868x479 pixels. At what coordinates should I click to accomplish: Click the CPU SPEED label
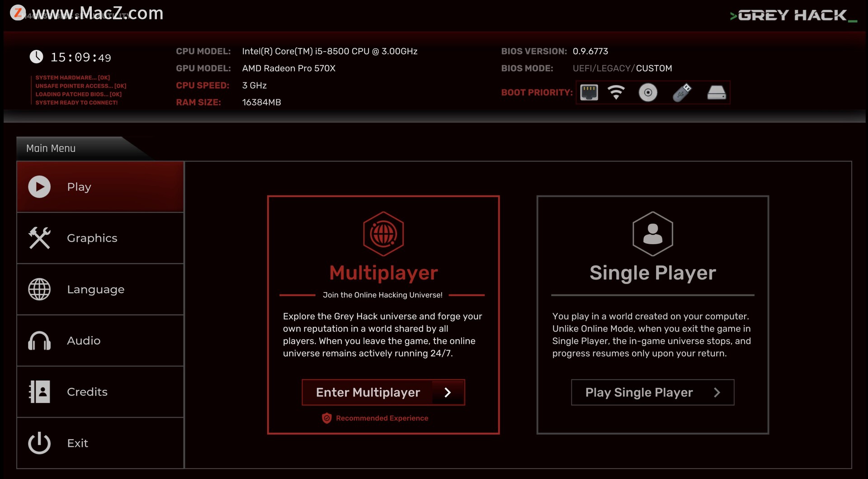203,85
